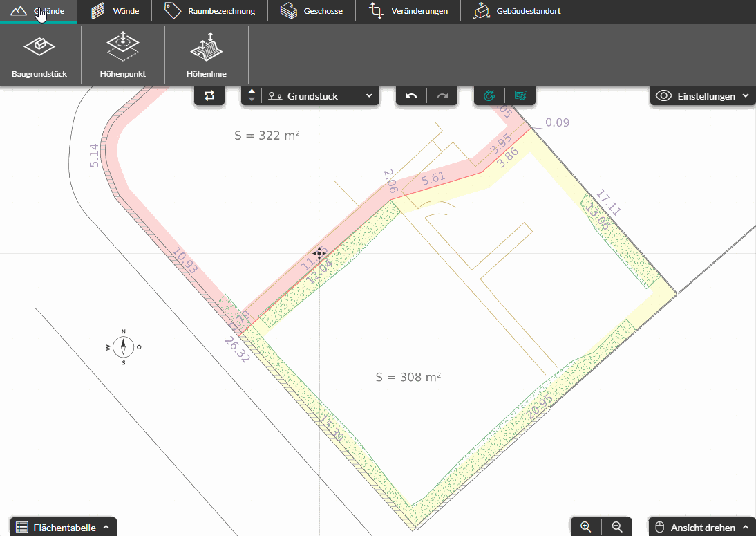Click the eye icon in Einstellungen
The width and height of the screenshot is (756, 536).
pos(663,95)
